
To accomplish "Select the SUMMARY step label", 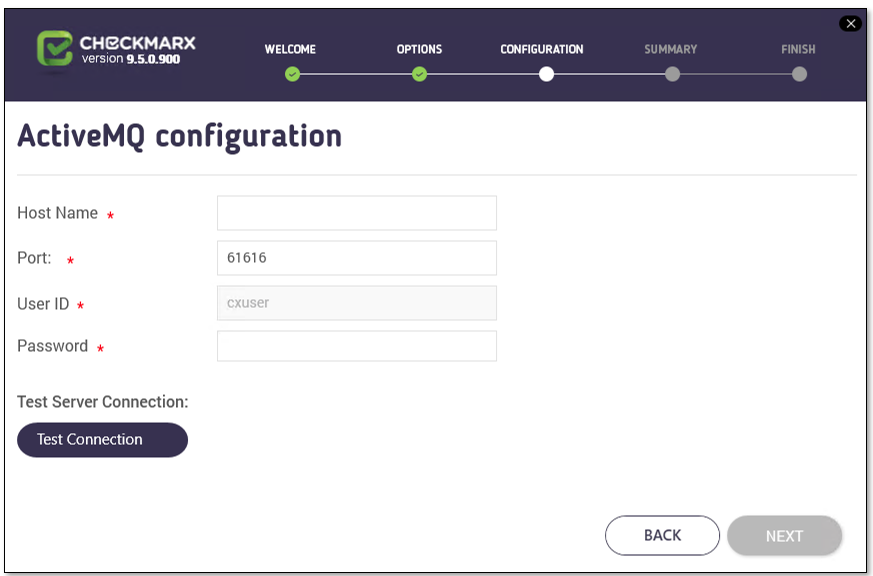I will 670,50.
